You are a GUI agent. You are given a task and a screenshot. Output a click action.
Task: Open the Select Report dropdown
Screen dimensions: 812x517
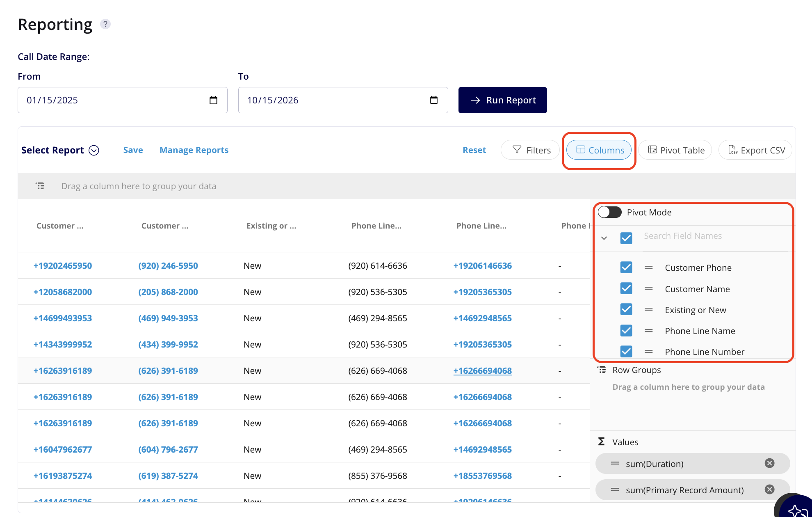(60, 150)
